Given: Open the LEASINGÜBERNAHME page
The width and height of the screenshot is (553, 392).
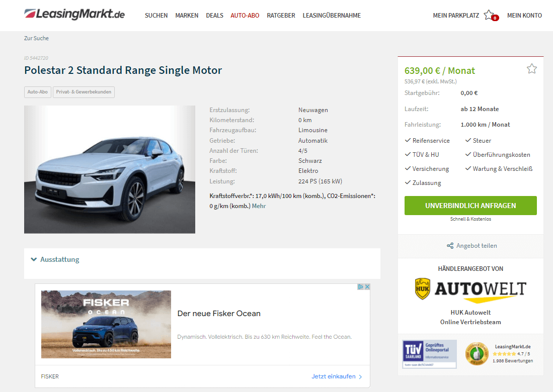Looking at the screenshot, I should [332, 16].
